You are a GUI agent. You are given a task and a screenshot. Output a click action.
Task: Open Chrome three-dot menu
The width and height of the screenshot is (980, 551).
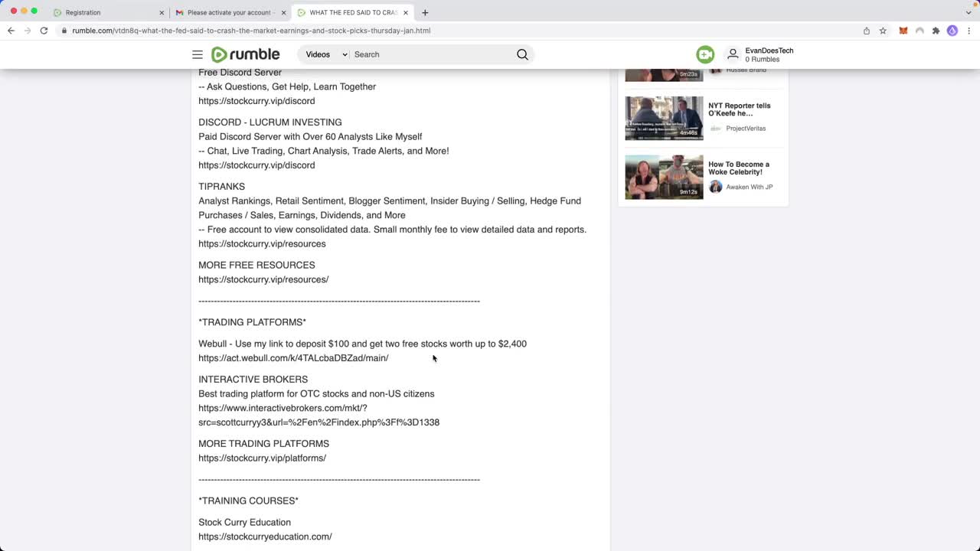pos(969,31)
